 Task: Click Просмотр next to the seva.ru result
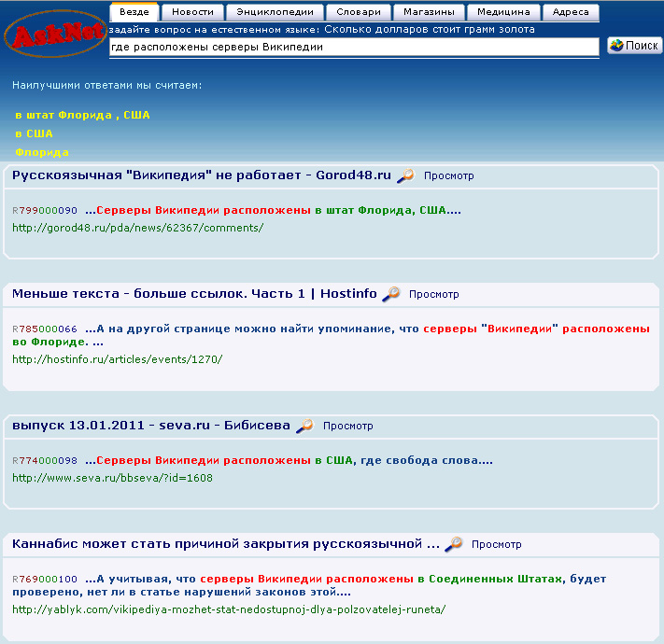click(x=347, y=426)
